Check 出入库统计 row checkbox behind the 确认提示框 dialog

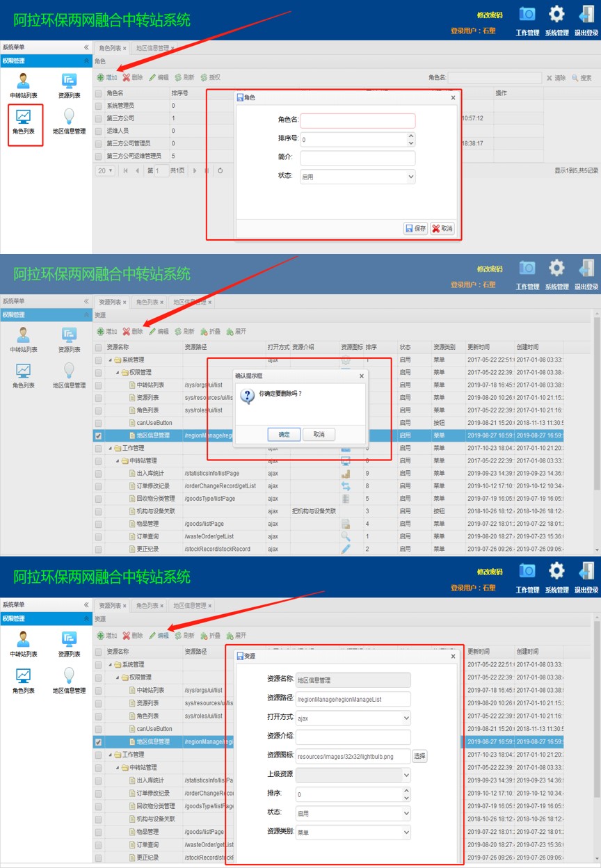[98, 473]
